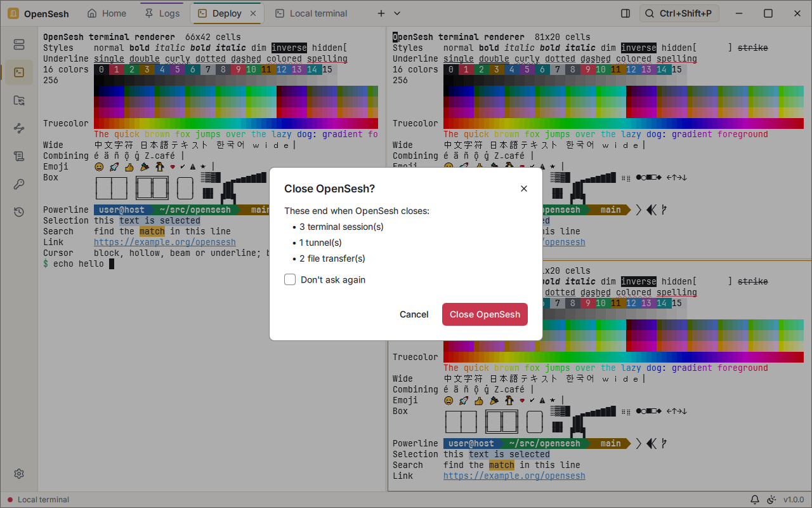
Task: Confirm with the Close OpenSesh button
Action: [x=485, y=314]
